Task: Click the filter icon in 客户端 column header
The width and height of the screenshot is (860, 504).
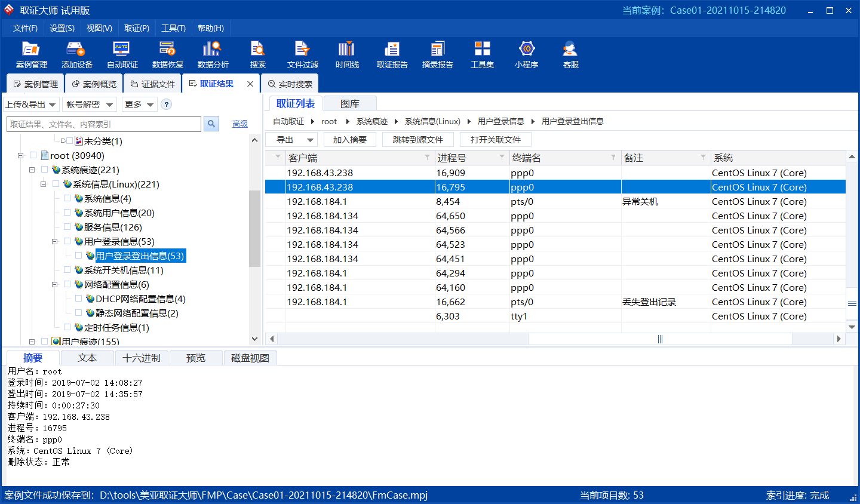Action: 427,158
